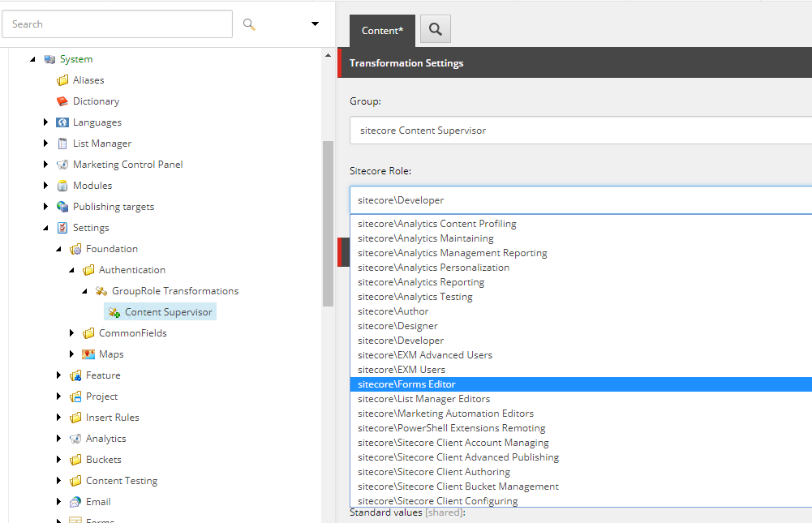Open the search tab with magnifier icon
The height and width of the screenshot is (523, 812).
coord(436,29)
